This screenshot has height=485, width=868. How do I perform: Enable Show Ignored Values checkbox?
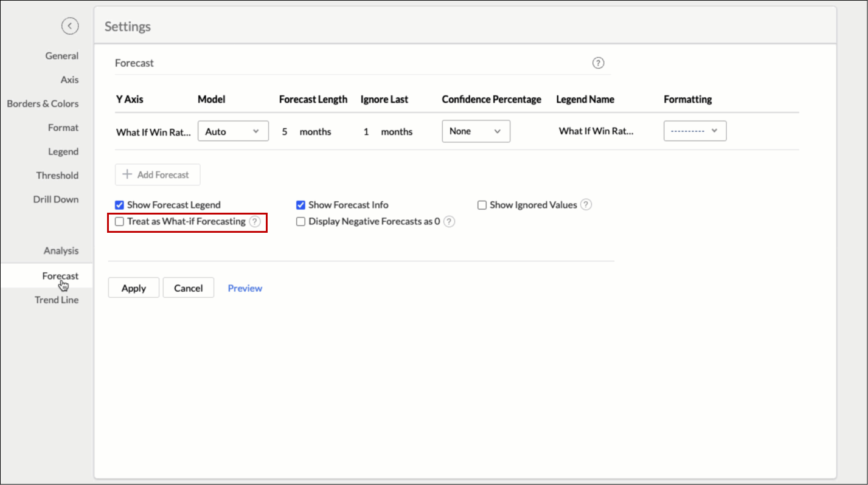pyautogui.click(x=482, y=205)
